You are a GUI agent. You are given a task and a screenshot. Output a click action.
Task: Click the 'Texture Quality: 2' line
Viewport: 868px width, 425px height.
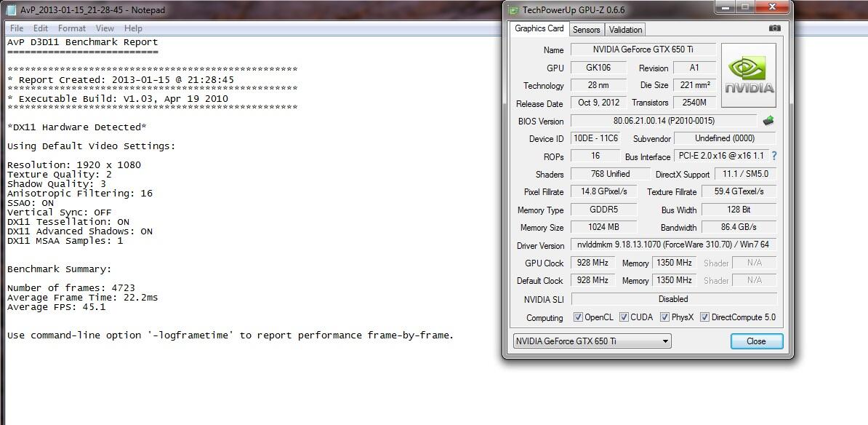coord(59,175)
